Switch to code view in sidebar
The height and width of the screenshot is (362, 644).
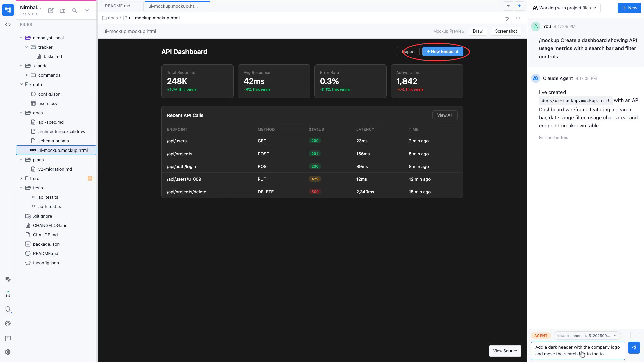click(8, 25)
